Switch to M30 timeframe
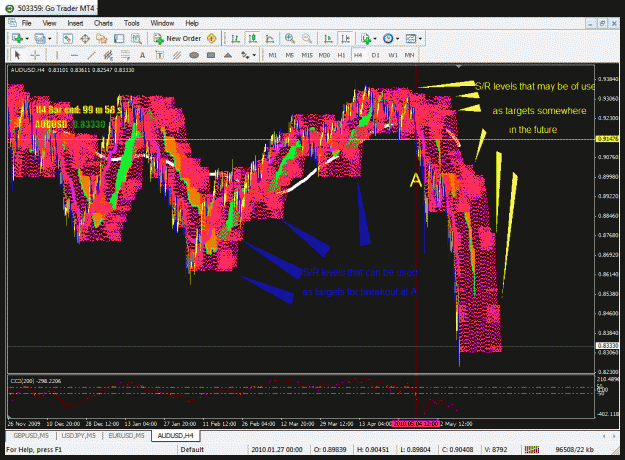The image size is (625, 460). 324,55
